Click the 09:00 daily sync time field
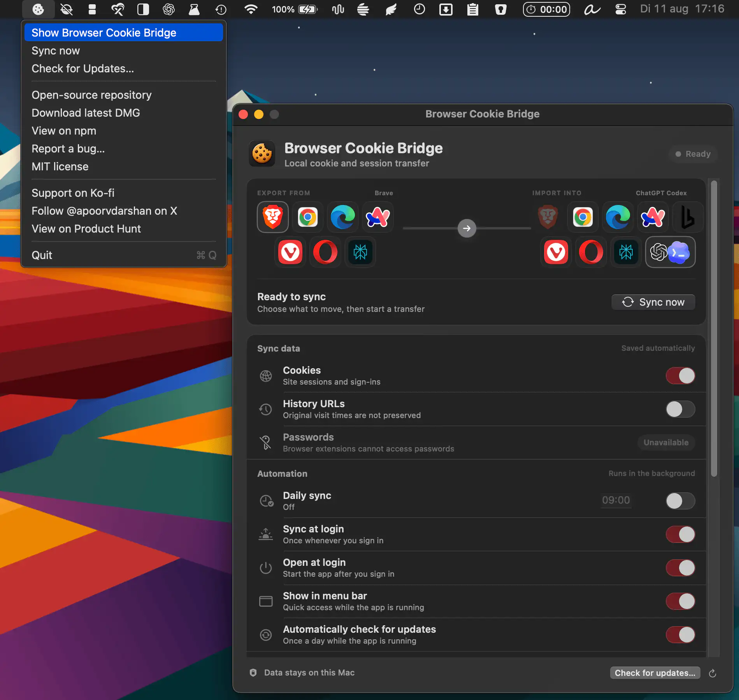The height and width of the screenshot is (700, 739). 616,500
